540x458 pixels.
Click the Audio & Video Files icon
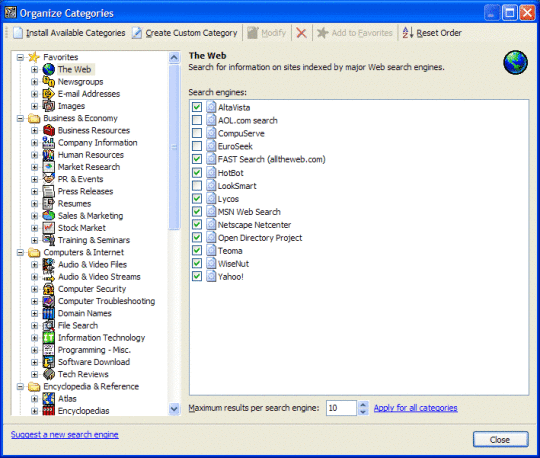coord(49,264)
